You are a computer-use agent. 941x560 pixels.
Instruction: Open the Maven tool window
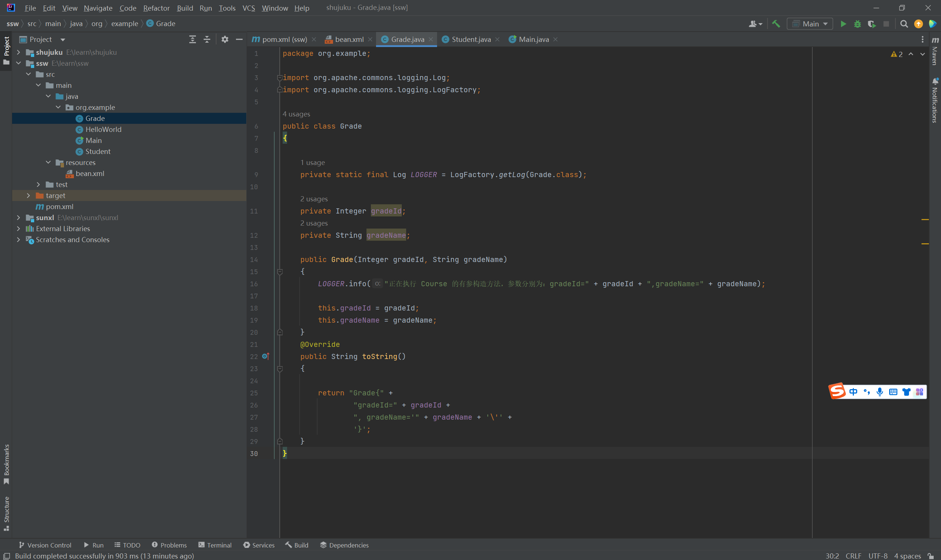click(935, 51)
